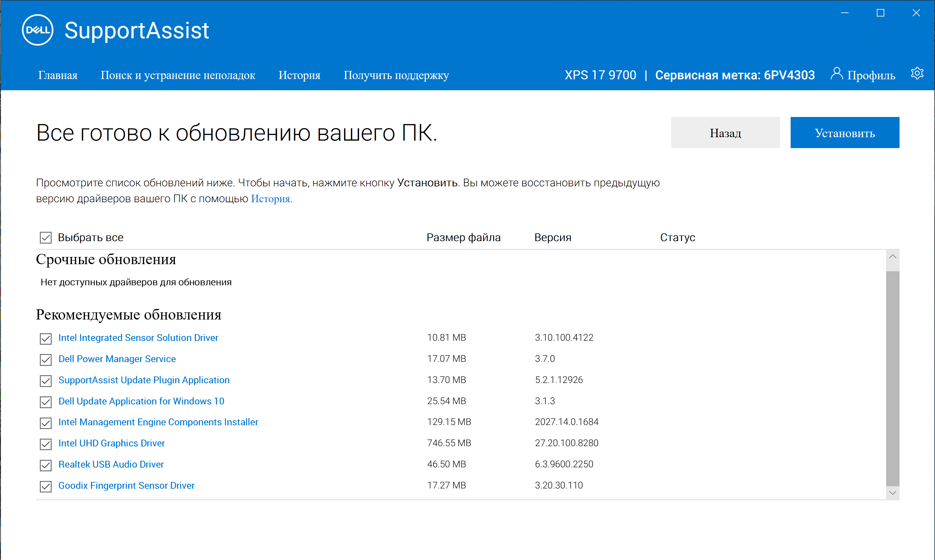The height and width of the screenshot is (560, 935).
Task: Uncheck Goodix Fingerprint Sensor Driver checkbox
Action: point(46,486)
